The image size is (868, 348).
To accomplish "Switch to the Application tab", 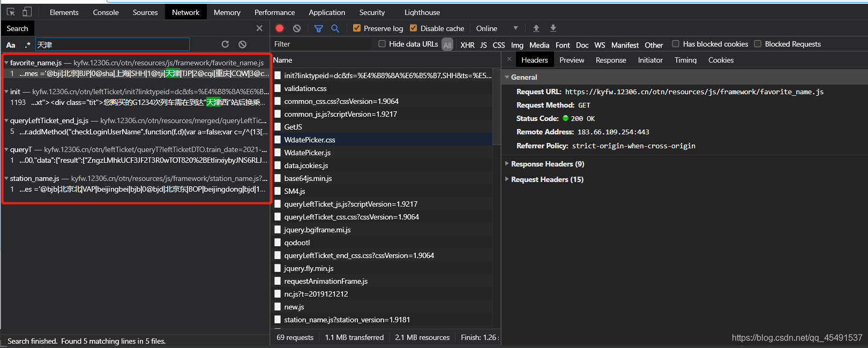I will 327,12.
